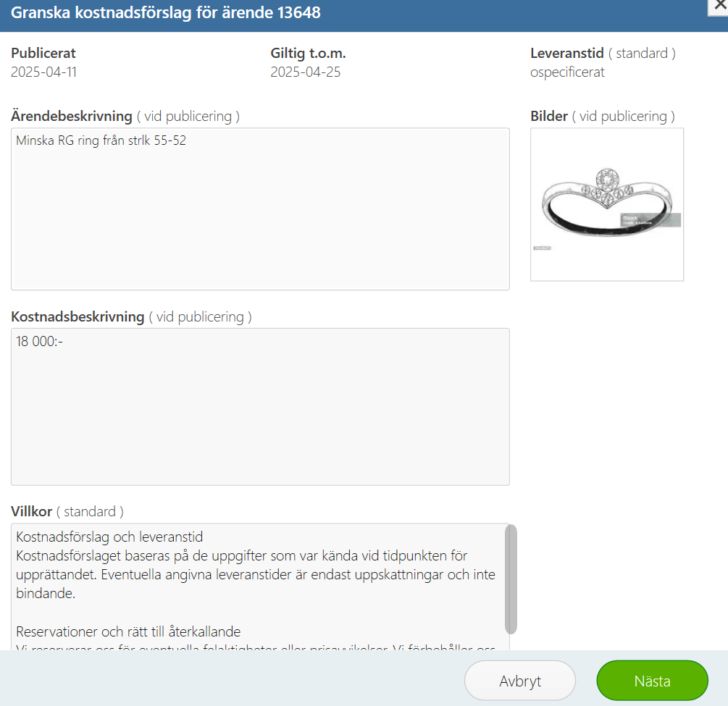Open the ring sketch thumbnail
The width and height of the screenshot is (728, 706).
coord(607,204)
